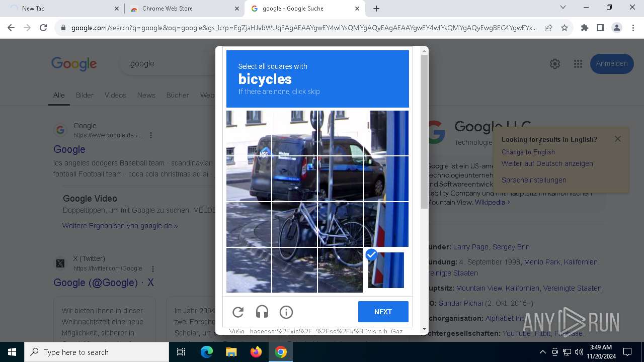Click the Anmelden sign-in button
Screen dimensions: 644x362
[612, 64]
